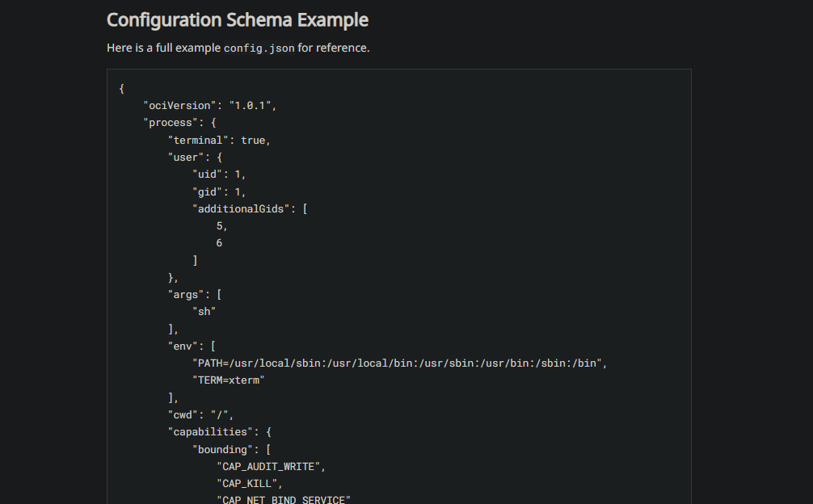Image resolution: width=813 pixels, height=504 pixels.
Task: Click the Configuration Schema Example heading
Action: 238,19
